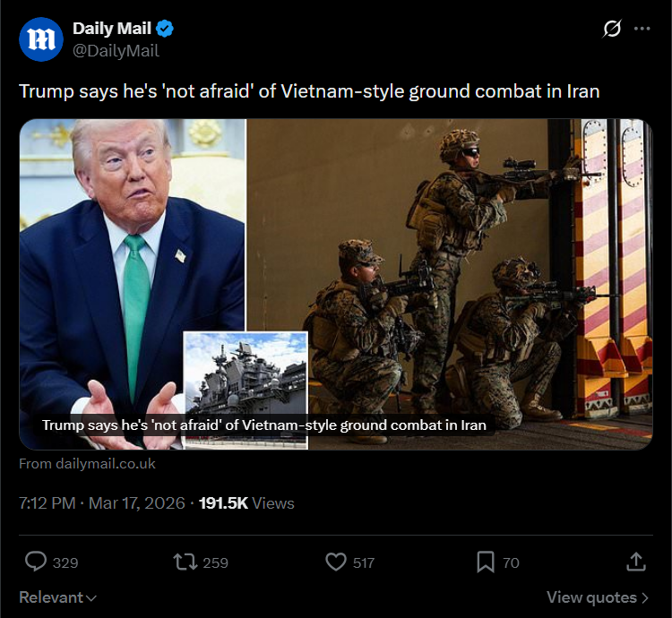The image size is (672, 618).
Task: Repost this tweet with retweet icon
Action: [x=185, y=562]
